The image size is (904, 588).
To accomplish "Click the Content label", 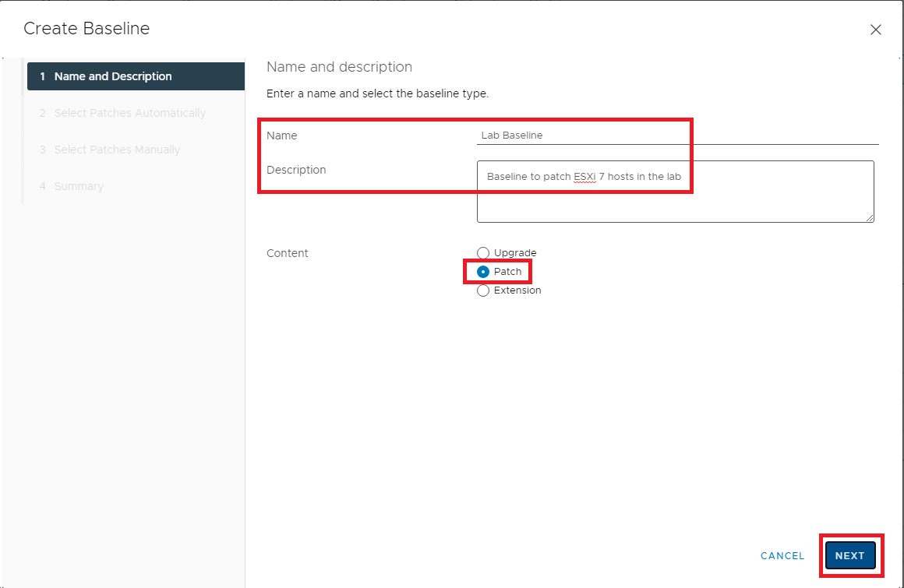I will pyautogui.click(x=288, y=253).
